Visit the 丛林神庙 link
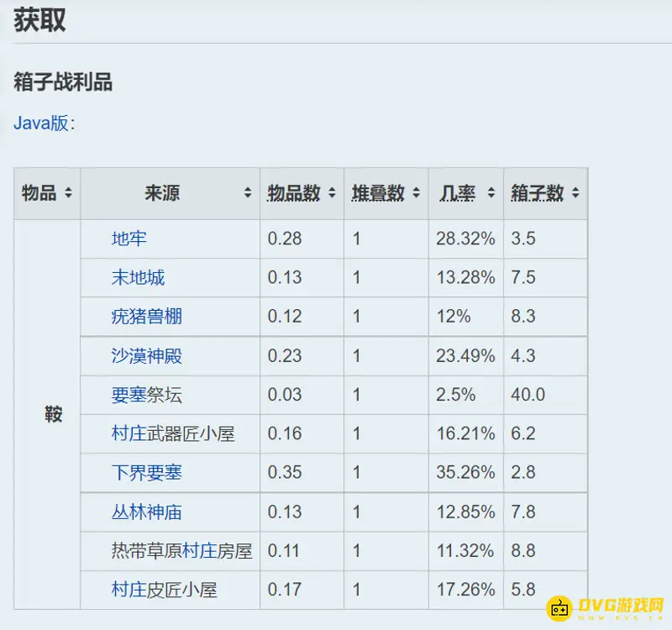Screen dimensions: 672x630 pos(146,512)
